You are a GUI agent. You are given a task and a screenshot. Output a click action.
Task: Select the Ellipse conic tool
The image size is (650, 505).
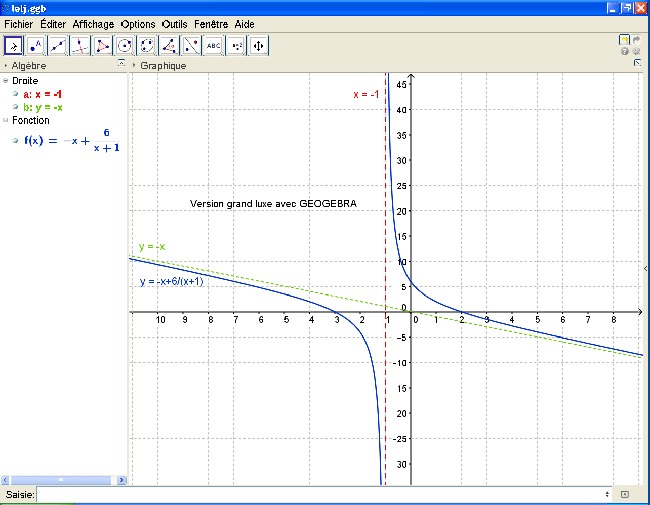click(147, 46)
